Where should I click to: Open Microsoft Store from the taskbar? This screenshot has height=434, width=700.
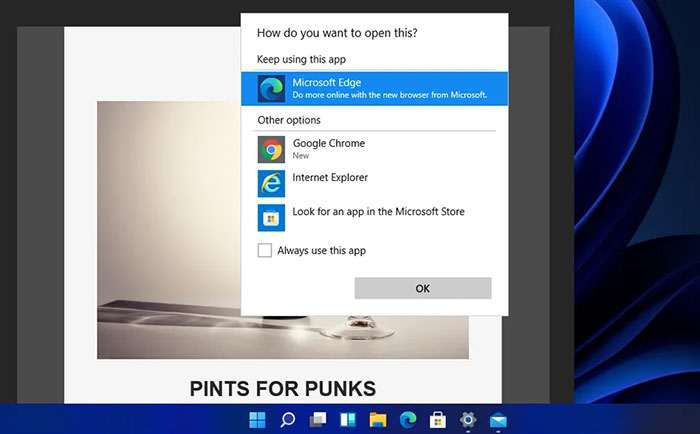coord(438,420)
